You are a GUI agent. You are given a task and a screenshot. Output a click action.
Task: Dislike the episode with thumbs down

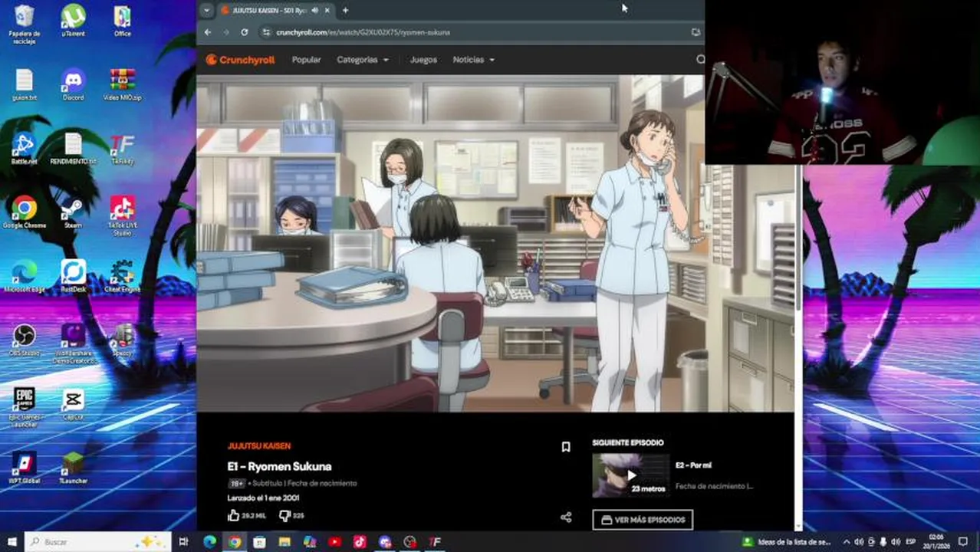[284, 516]
